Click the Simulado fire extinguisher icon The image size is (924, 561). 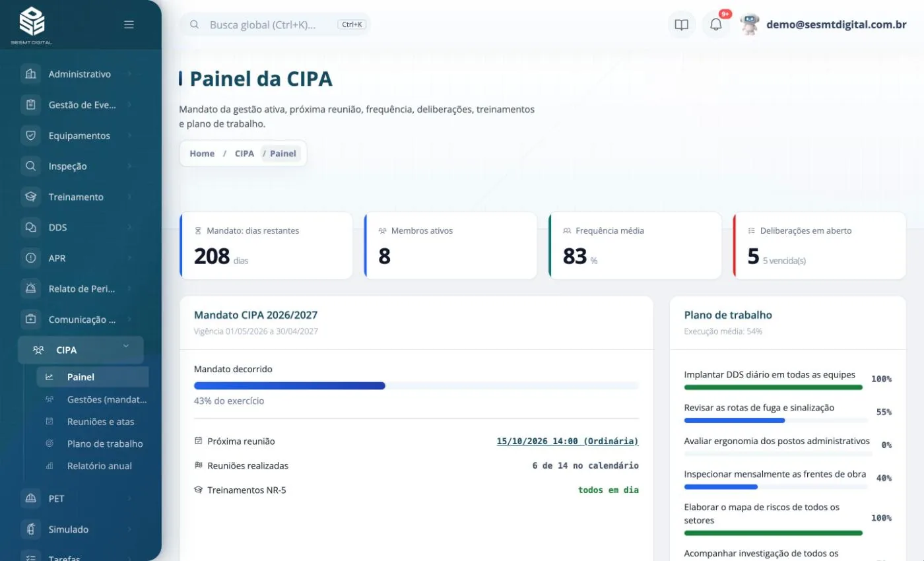click(30, 529)
